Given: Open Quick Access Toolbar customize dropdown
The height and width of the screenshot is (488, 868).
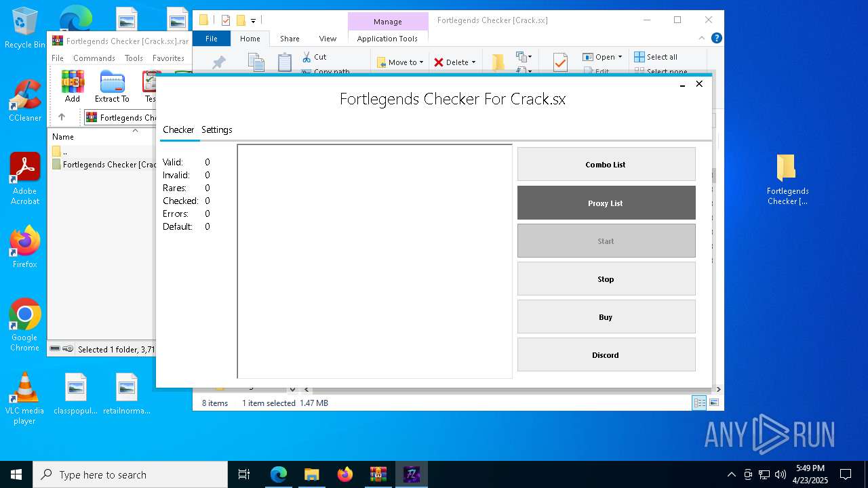Looking at the screenshot, I should [x=253, y=21].
